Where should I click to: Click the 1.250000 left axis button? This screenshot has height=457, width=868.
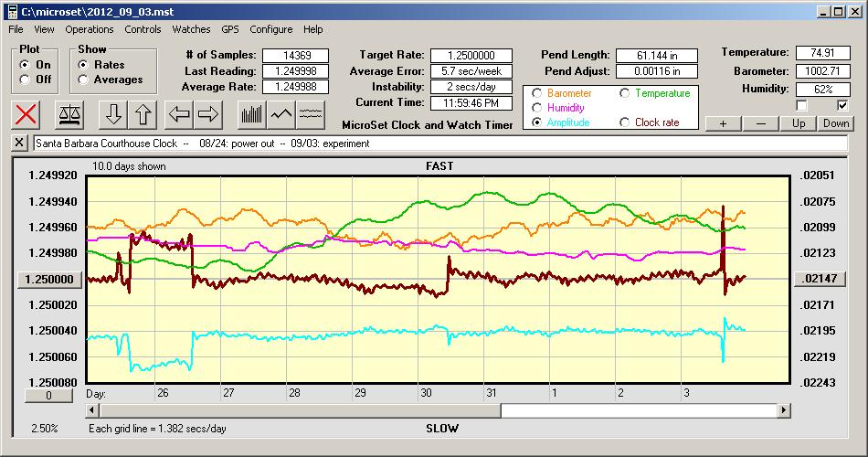(49, 279)
